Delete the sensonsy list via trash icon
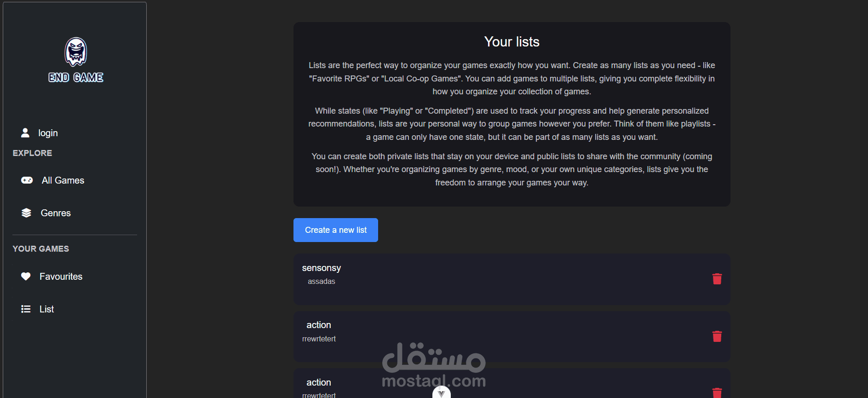 tap(717, 279)
